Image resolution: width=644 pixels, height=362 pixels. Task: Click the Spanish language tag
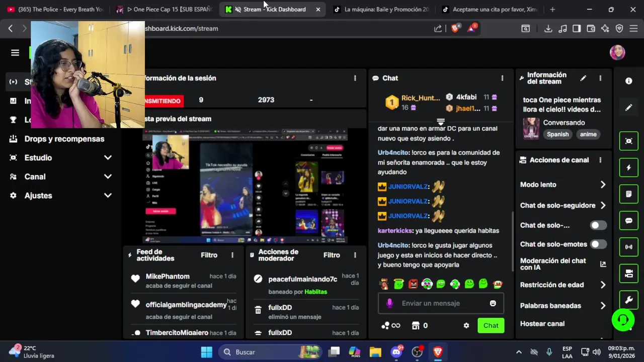click(x=557, y=134)
